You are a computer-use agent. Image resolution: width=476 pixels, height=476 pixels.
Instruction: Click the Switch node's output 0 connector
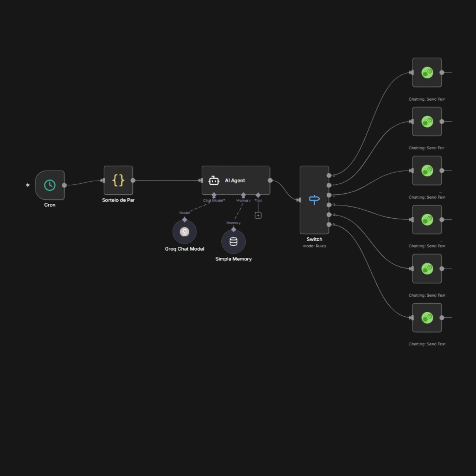(x=329, y=176)
